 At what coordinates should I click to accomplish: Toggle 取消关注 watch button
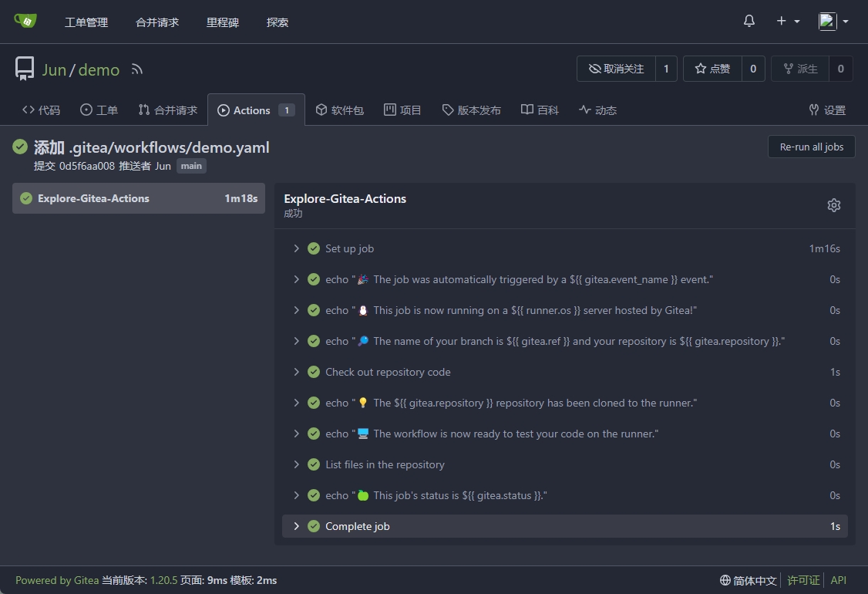(616, 69)
